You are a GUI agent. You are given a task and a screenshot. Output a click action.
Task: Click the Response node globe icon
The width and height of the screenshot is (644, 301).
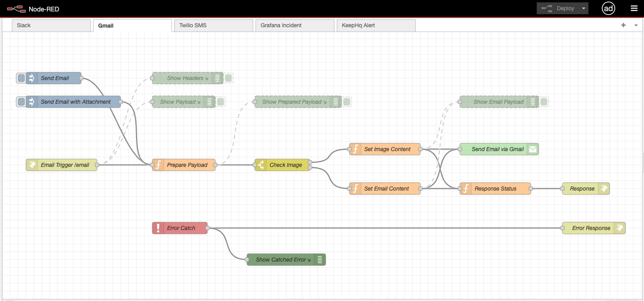pos(604,189)
